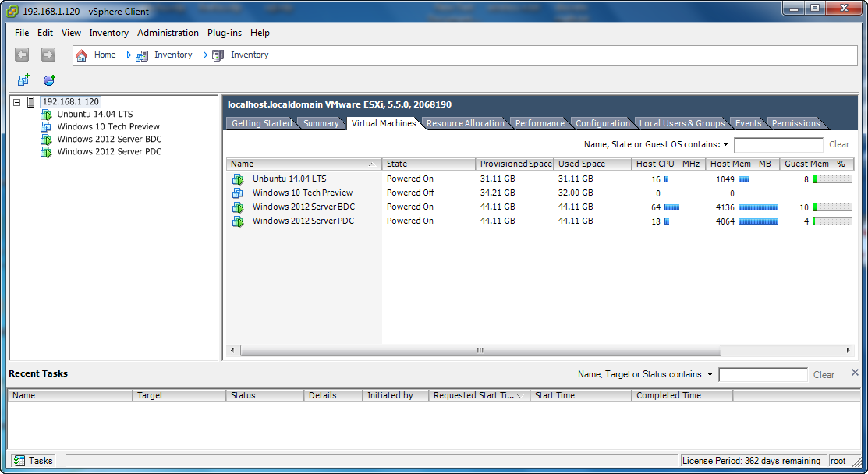This screenshot has height=474, width=868.
Task: Click Windows 2012 Server BDC icon in table
Action: pyautogui.click(x=238, y=207)
